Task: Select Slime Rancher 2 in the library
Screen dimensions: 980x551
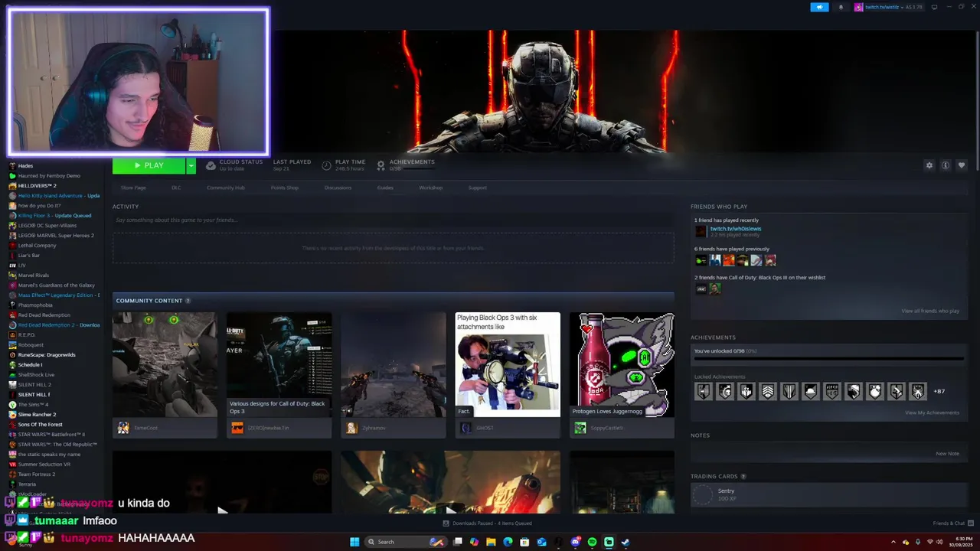Action: click(x=37, y=415)
